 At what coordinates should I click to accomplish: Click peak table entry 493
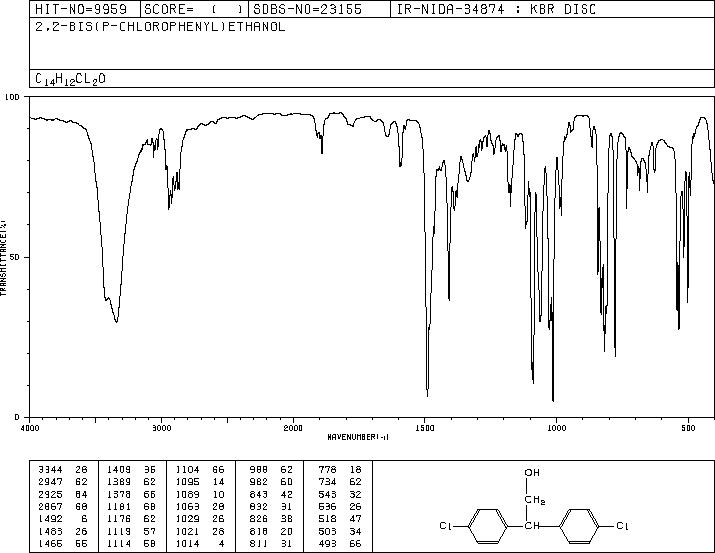tap(327, 543)
